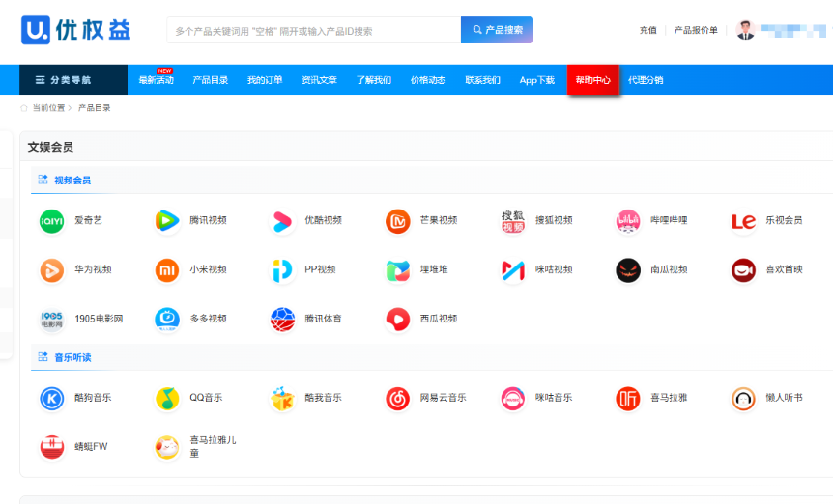Select the PP视频 icon
Viewport: 833px width, 504px height.
point(282,270)
